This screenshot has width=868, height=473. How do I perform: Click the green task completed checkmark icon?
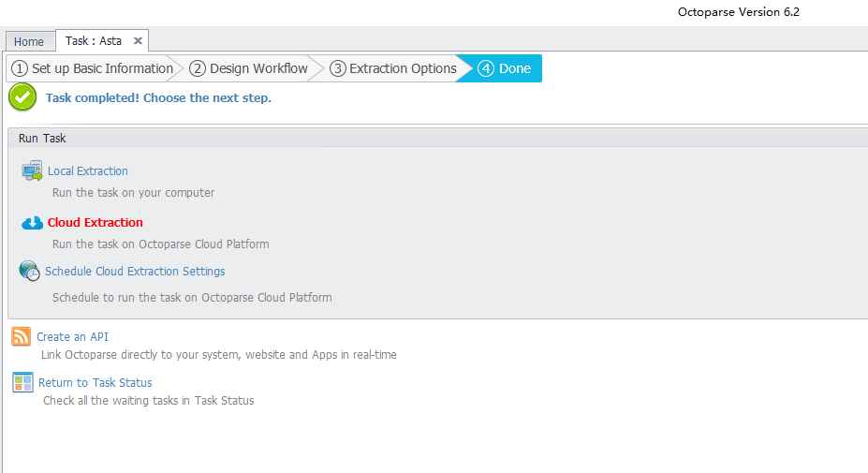pyautogui.click(x=22, y=97)
